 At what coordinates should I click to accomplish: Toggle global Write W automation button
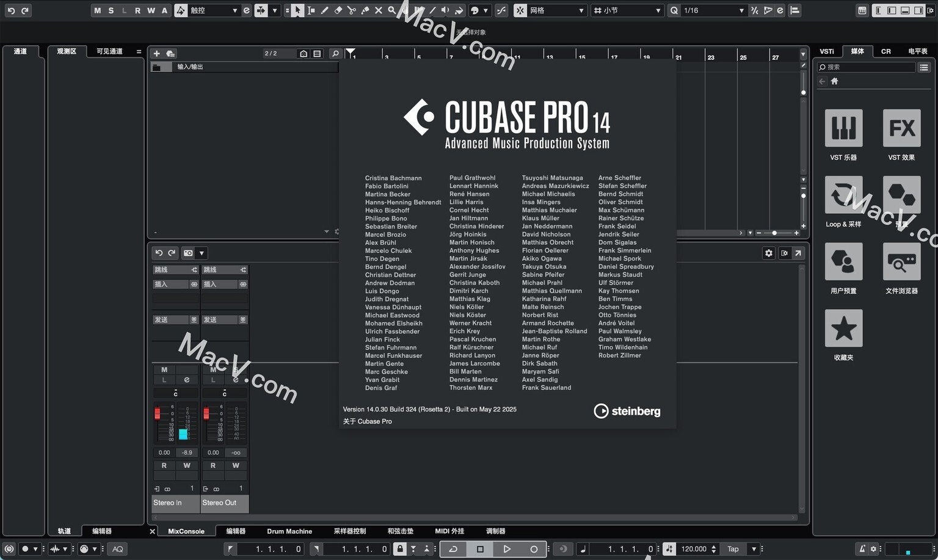[151, 10]
